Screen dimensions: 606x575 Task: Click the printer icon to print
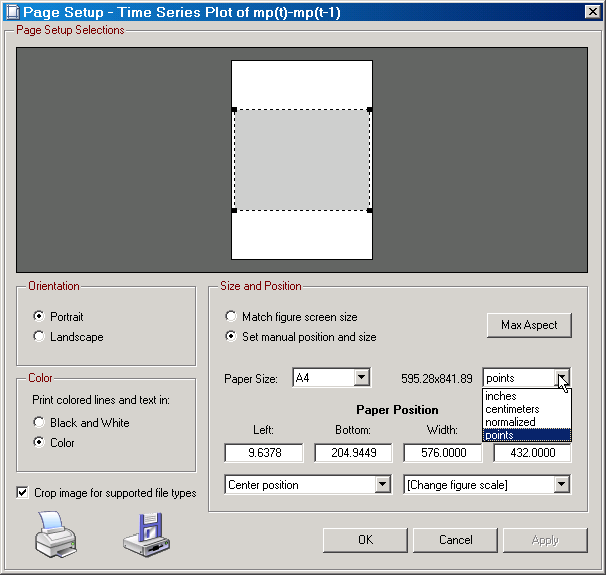[56, 534]
